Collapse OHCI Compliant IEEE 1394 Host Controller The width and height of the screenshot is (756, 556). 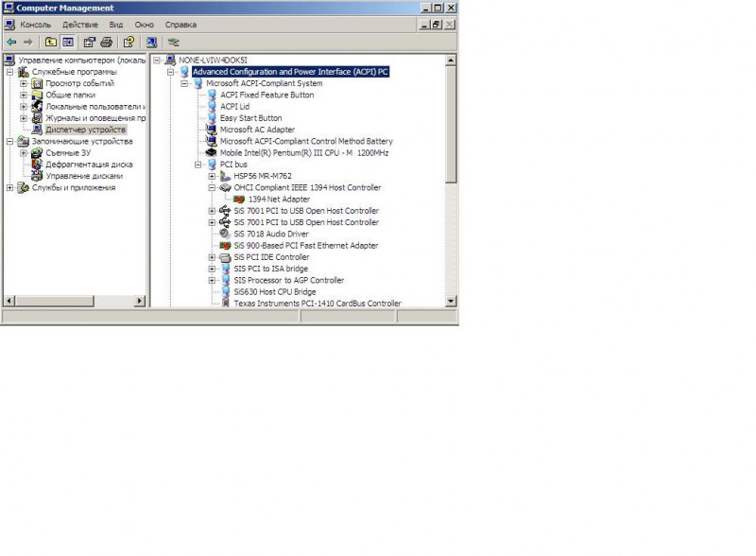213,187
